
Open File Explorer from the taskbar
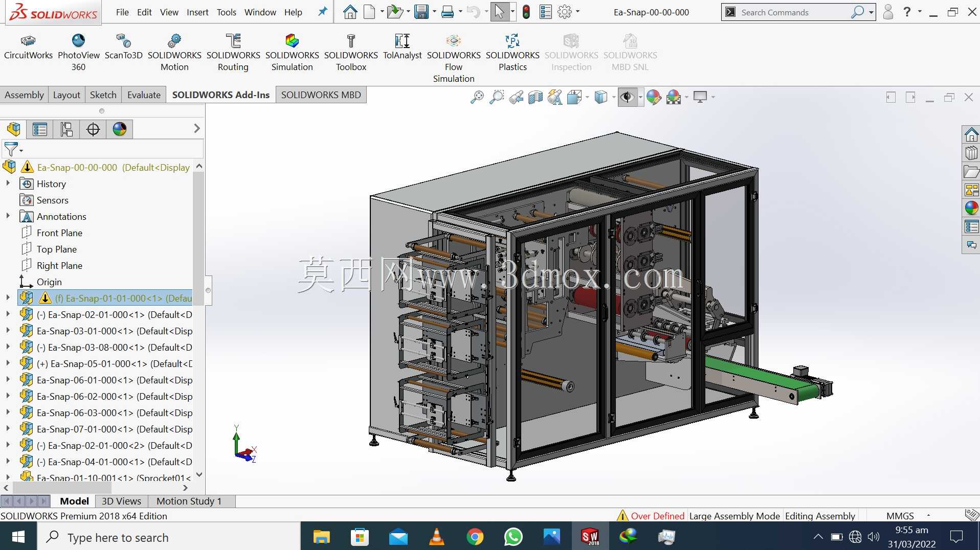click(321, 537)
